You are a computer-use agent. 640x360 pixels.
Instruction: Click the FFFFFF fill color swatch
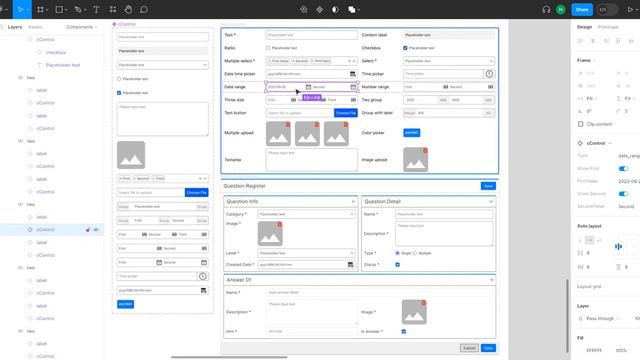click(x=581, y=351)
